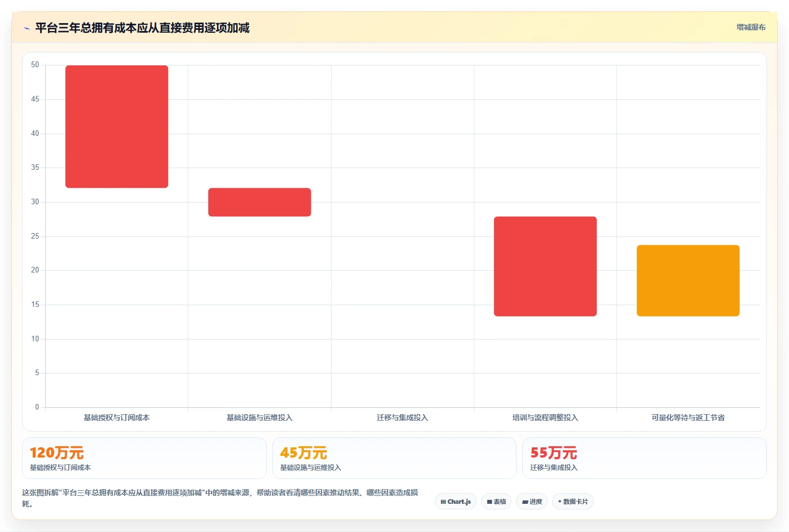Click axis label 迁移与集成投入
Viewport: 789px width, 532px height.
tap(403, 418)
